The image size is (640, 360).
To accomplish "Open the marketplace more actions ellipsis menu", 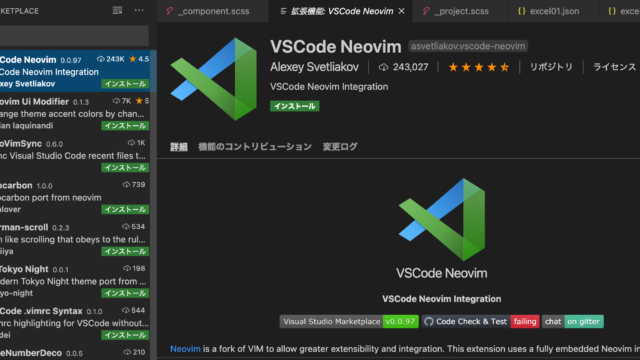I will coord(139,11).
